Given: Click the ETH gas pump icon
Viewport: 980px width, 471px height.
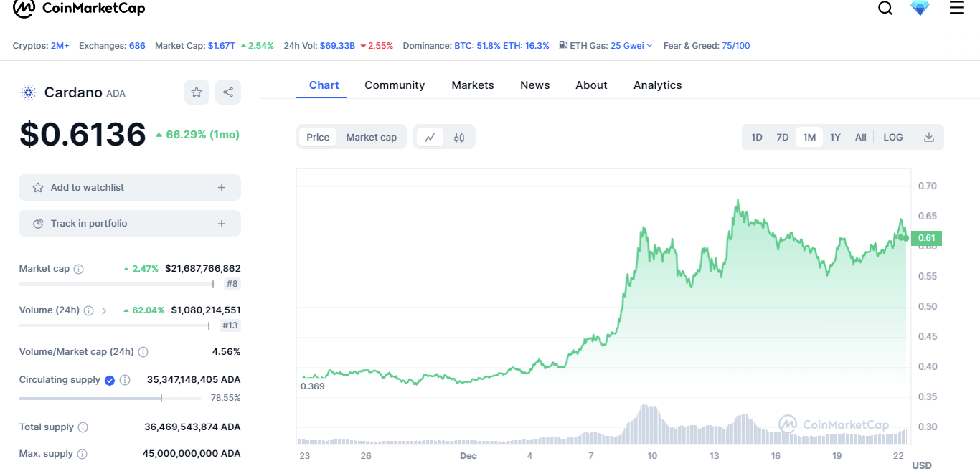Looking at the screenshot, I should [563, 45].
